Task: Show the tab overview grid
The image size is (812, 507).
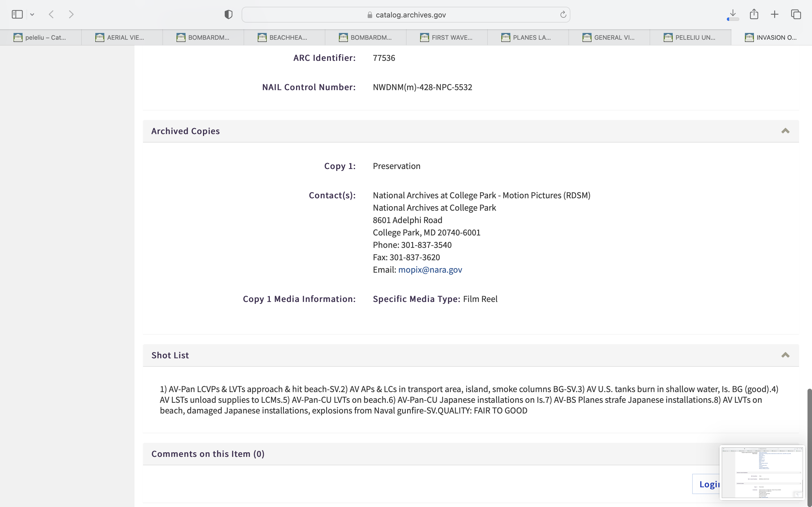Action: (796, 14)
